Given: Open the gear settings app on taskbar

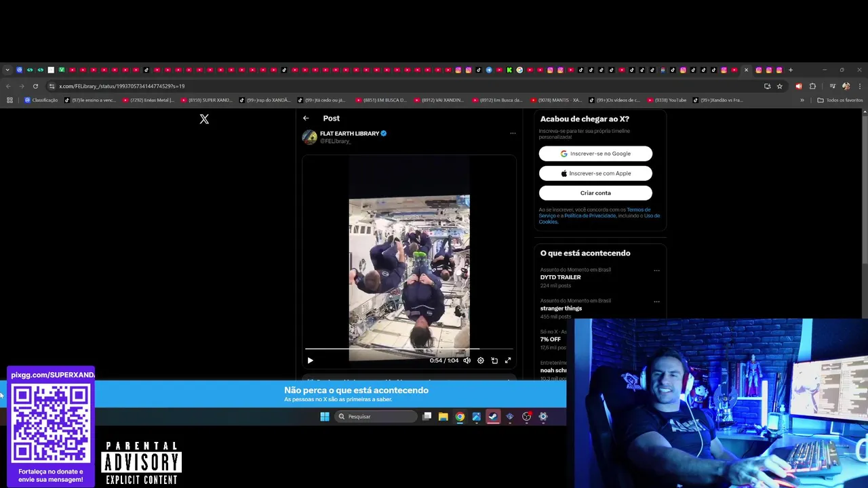Looking at the screenshot, I should click(x=542, y=417).
